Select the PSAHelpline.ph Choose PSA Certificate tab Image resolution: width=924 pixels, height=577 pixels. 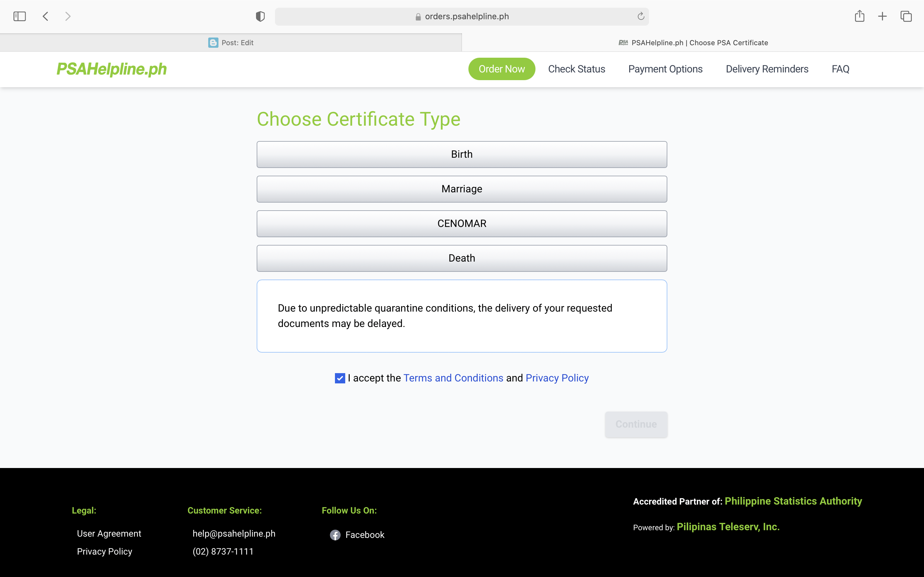click(x=693, y=43)
